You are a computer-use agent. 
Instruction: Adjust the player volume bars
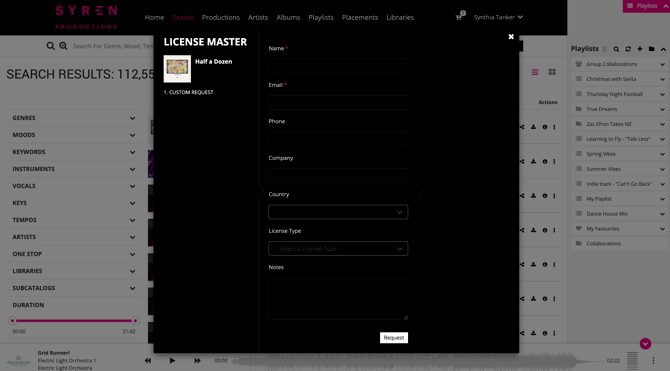[x=632, y=360]
